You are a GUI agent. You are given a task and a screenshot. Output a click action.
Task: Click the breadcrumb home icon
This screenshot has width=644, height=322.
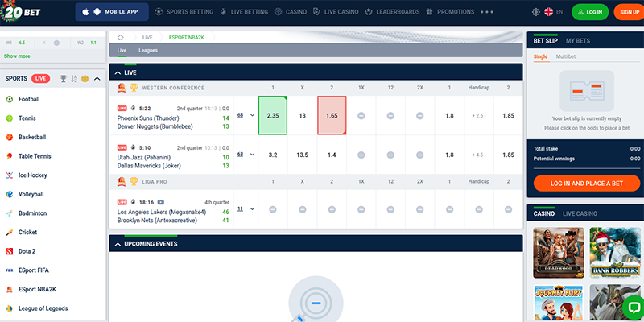[x=120, y=37]
